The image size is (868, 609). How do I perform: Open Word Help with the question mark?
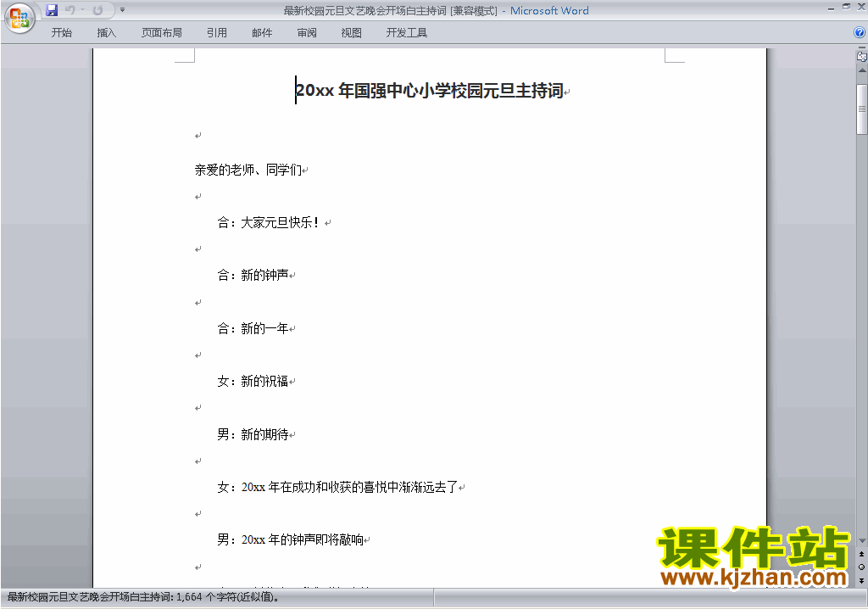tap(860, 33)
